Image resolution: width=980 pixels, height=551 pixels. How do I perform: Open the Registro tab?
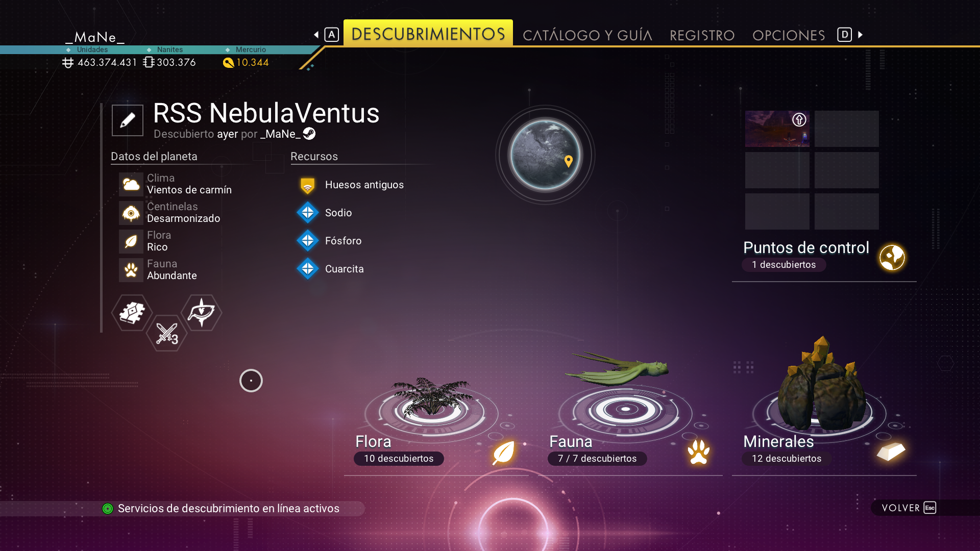702,35
